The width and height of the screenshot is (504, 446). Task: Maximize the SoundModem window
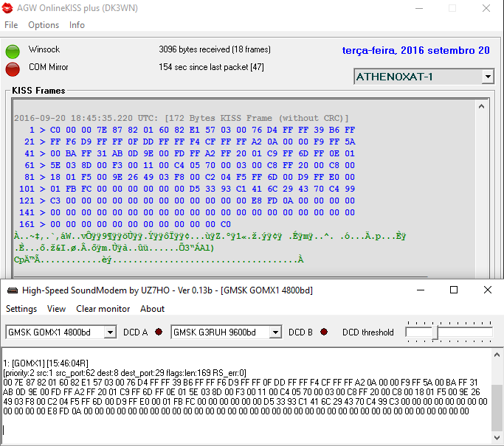(454, 290)
